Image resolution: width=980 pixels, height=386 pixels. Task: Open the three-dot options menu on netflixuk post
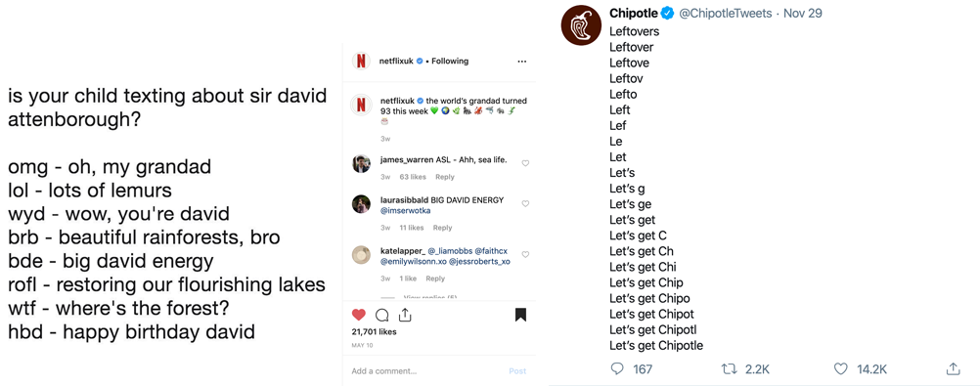(522, 62)
